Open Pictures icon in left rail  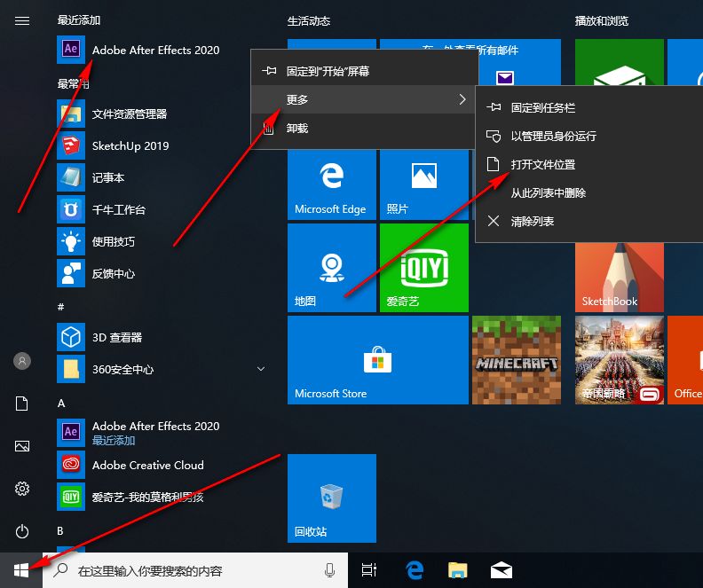22,446
